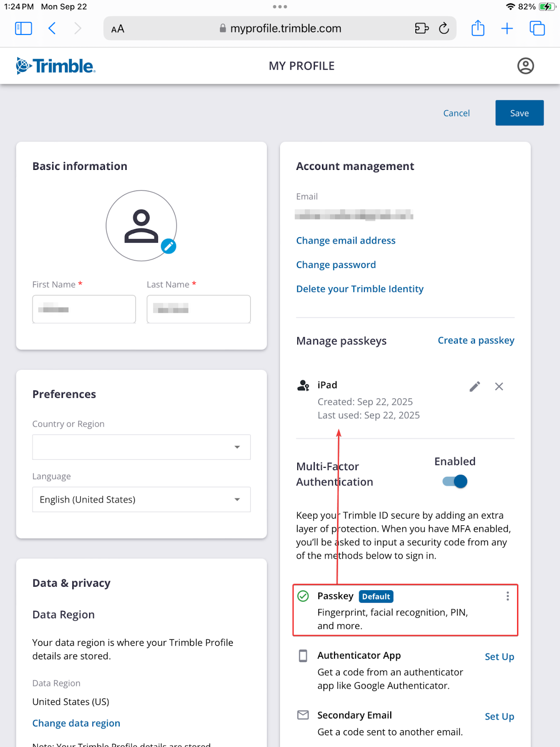Click the iPad passkey user-key icon
This screenshot has height=747, width=560.
click(x=303, y=385)
